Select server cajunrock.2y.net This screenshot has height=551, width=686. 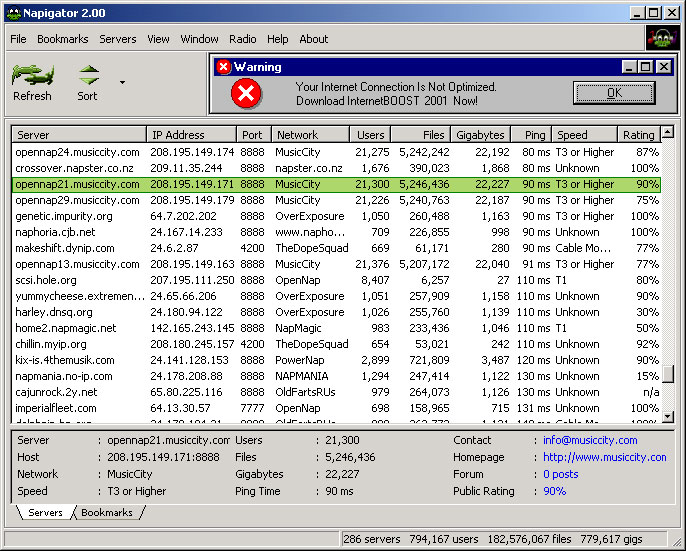click(336, 392)
